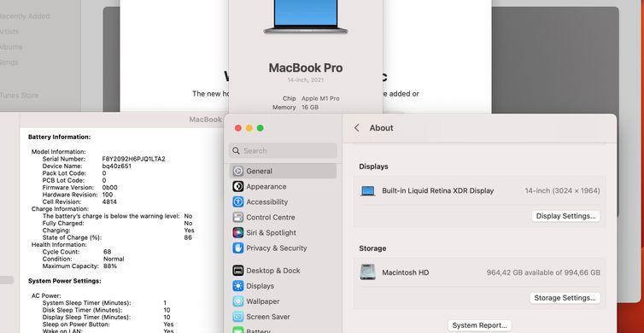Screen dimensions: 644x333
Task: Select Artists in Music sidebar
Action: point(9,32)
